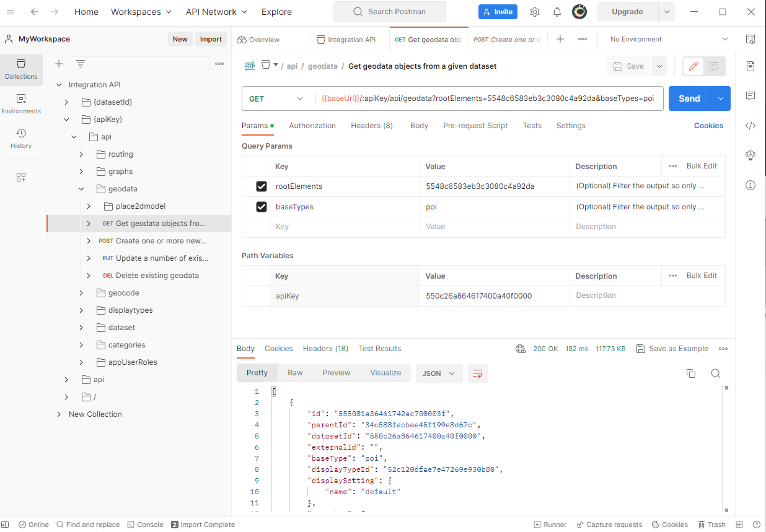Click the collections filter icon

[81, 64]
